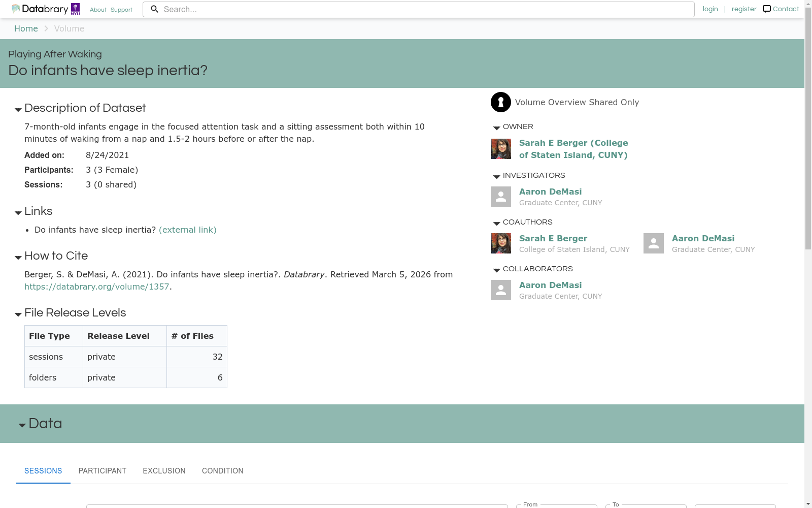Click the 32 files count cell
Screen dimensions: 812x508
pos(197,357)
